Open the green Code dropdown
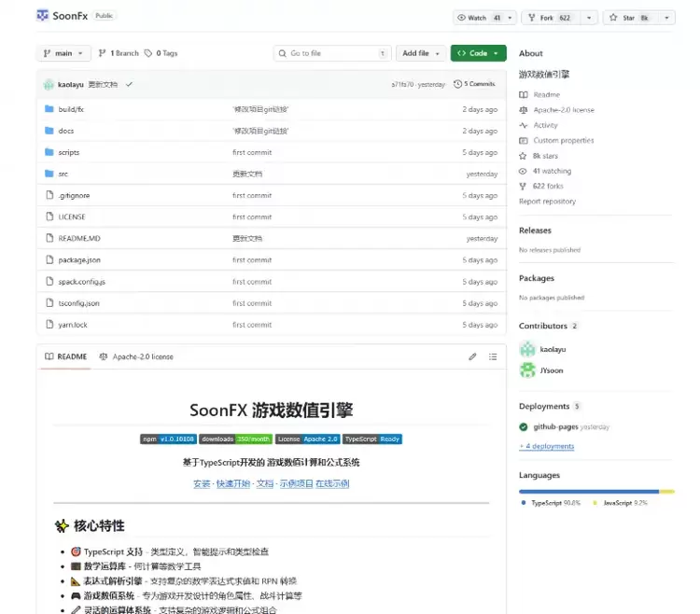Image resolution: width=700 pixels, height=614 pixels. (478, 53)
